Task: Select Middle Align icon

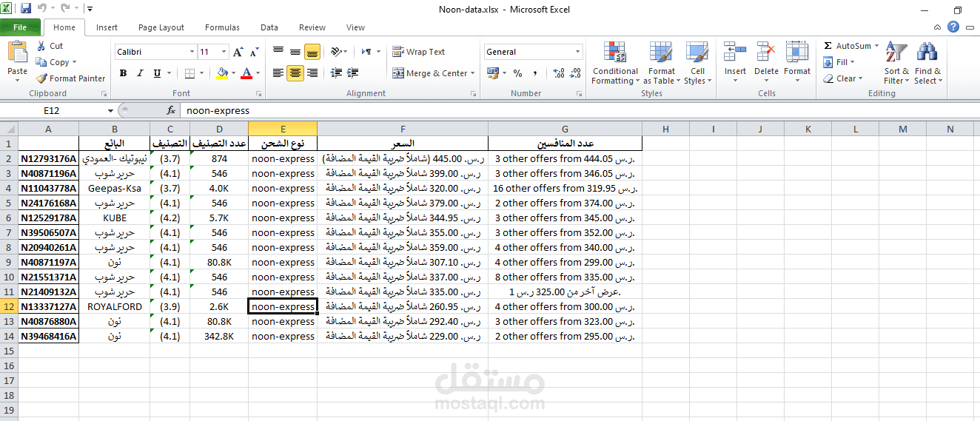Action: pos(295,52)
